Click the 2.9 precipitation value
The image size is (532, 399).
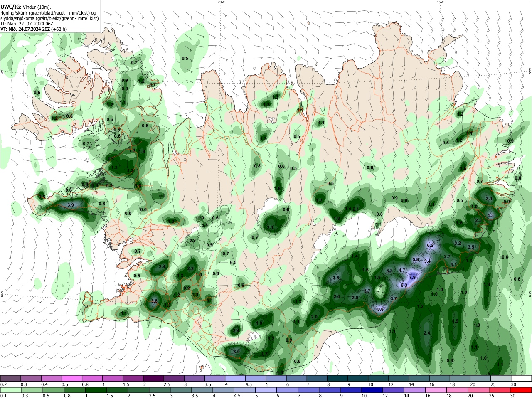pyautogui.click(x=355, y=298)
